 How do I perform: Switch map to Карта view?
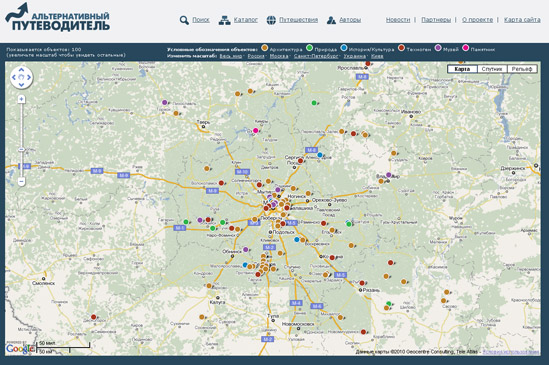[x=462, y=69]
